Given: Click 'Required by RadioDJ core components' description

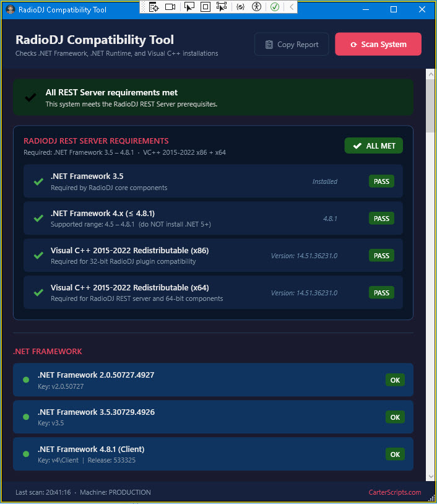Looking at the screenshot, I should click(x=109, y=188).
